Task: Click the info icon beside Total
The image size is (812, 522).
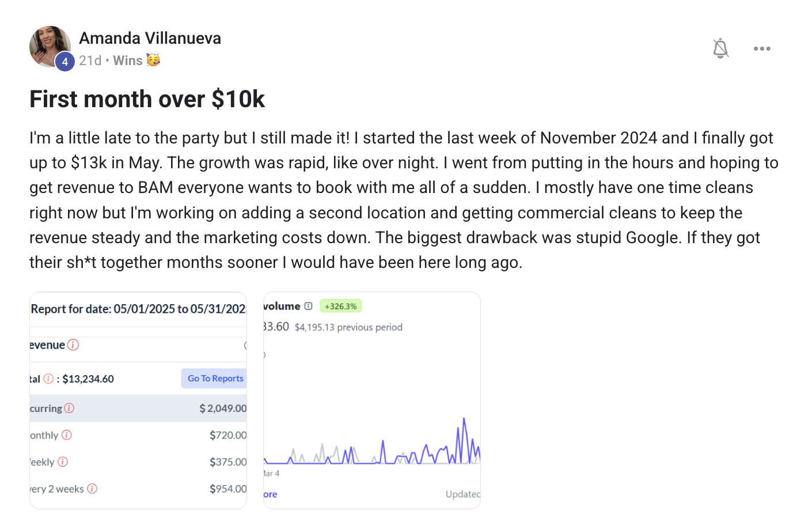Action: point(49,379)
